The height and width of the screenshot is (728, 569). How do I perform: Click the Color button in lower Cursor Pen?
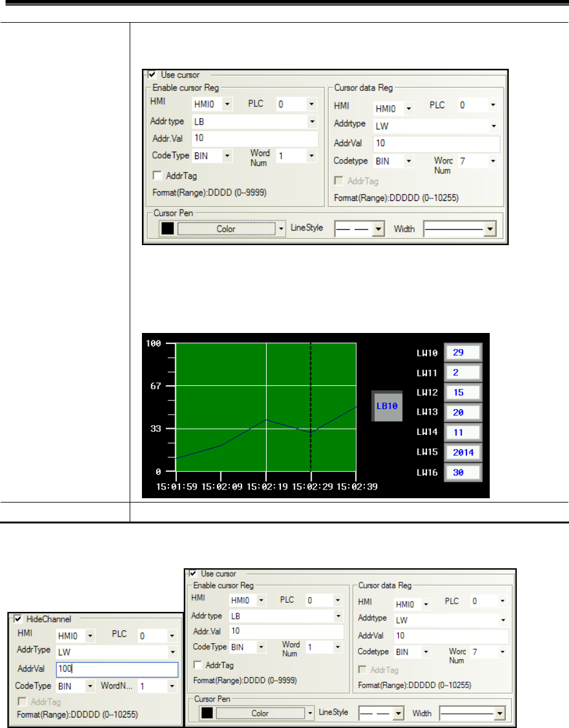click(260, 713)
